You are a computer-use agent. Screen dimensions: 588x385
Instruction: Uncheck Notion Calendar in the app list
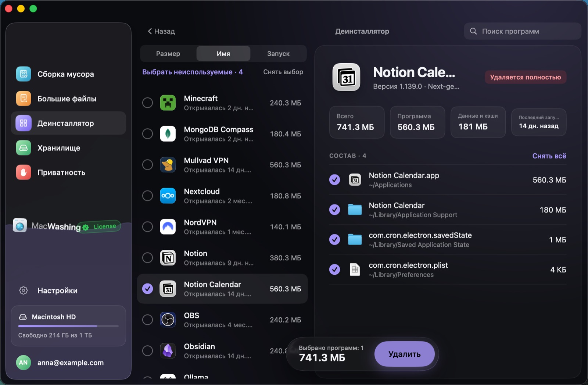(x=147, y=289)
